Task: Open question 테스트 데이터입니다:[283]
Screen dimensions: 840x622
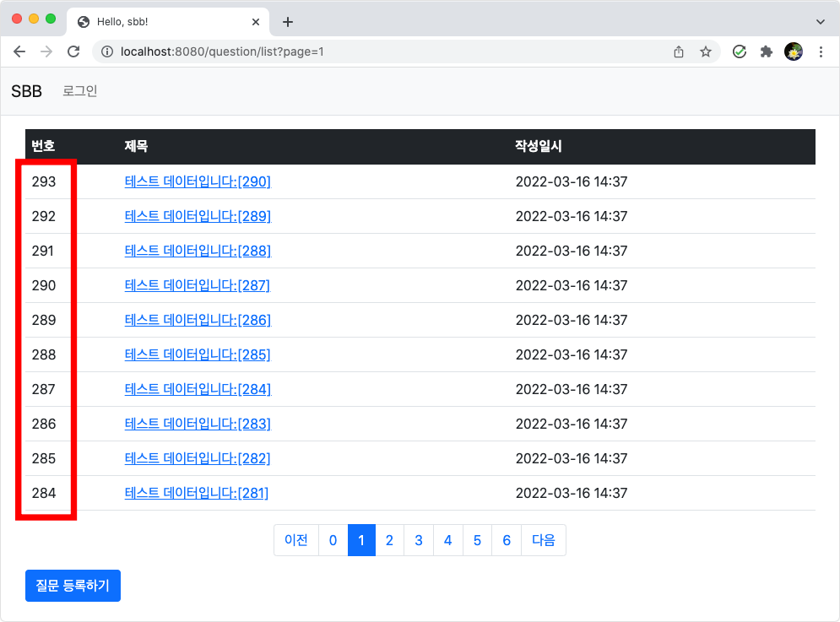Action: (198, 424)
